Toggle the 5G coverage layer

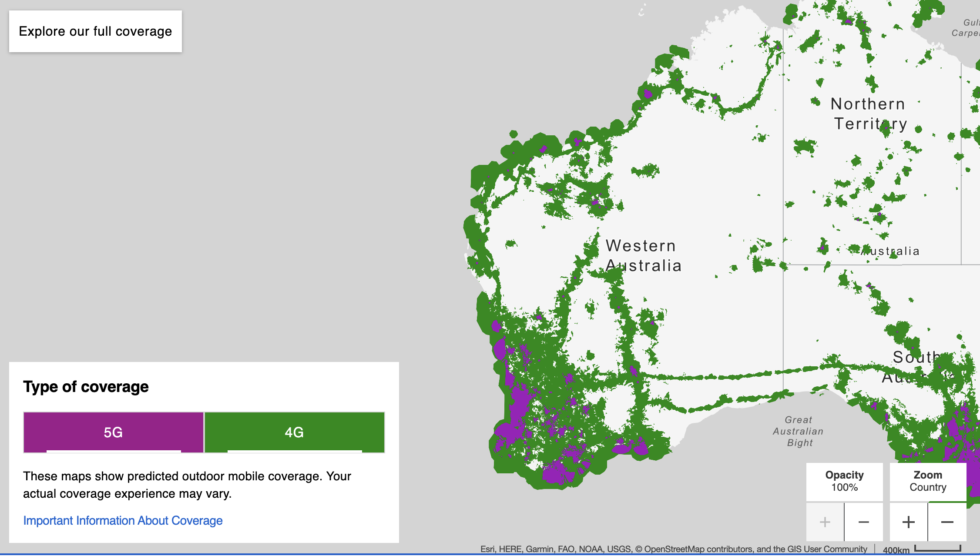[113, 432]
